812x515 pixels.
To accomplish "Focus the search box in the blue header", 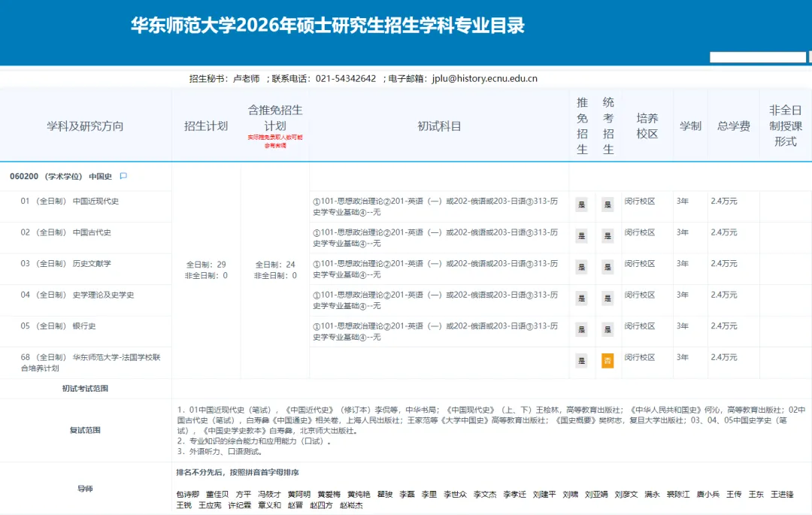I will pyautogui.click(x=758, y=57).
